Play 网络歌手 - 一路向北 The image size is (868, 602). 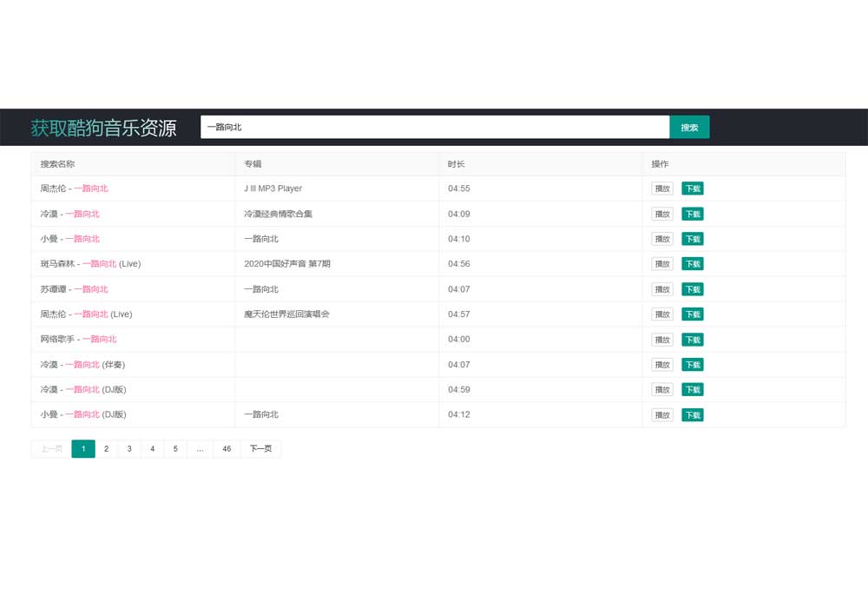point(662,340)
